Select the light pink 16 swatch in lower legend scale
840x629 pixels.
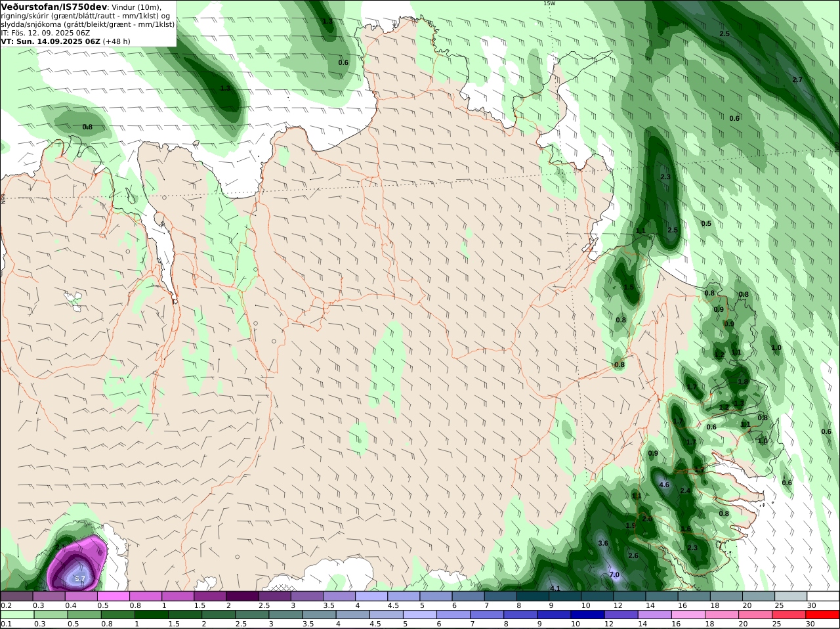coord(689,615)
